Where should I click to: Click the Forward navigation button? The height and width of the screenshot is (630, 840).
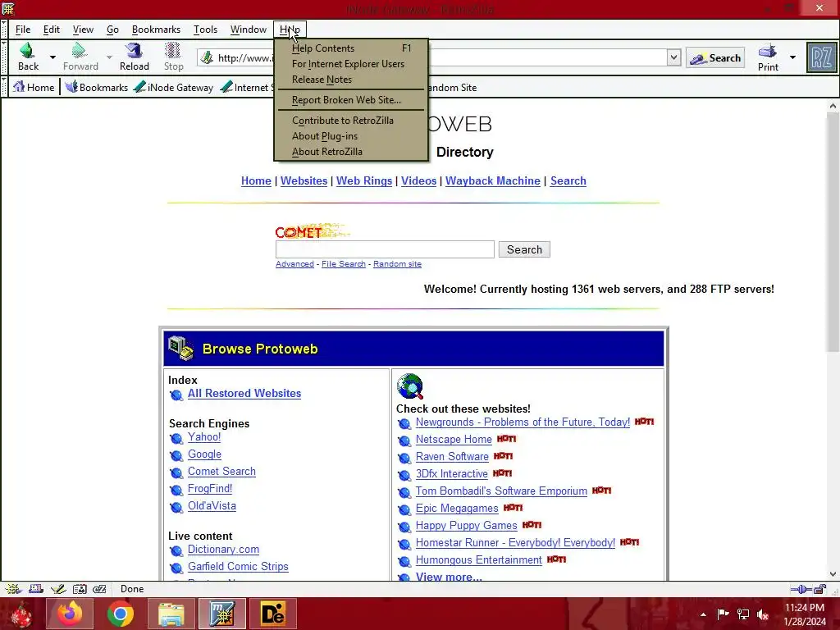80,57
